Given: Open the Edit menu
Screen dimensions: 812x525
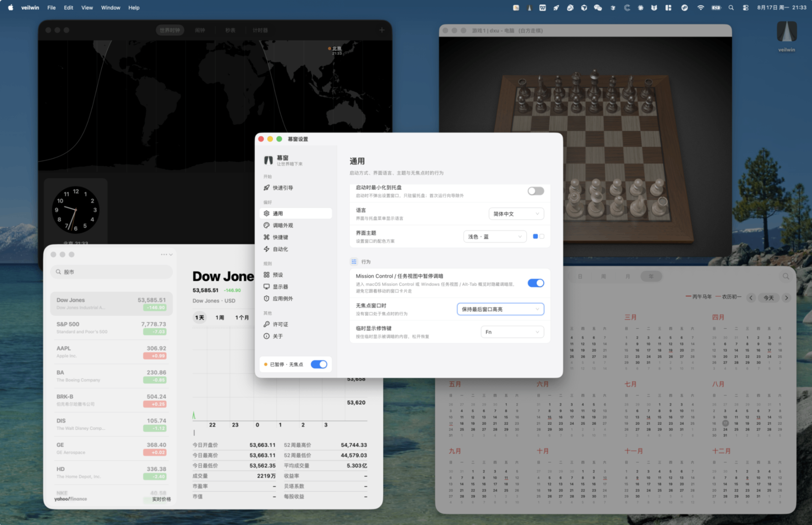Looking at the screenshot, I should pos(68,8).
